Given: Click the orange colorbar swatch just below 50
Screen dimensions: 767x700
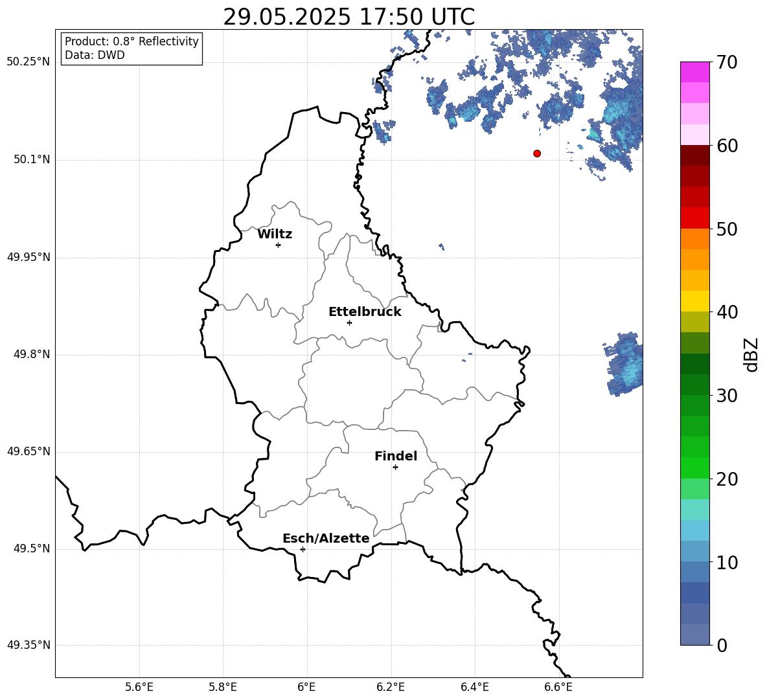Looking at the screenshot, I should tap(695, 238).
